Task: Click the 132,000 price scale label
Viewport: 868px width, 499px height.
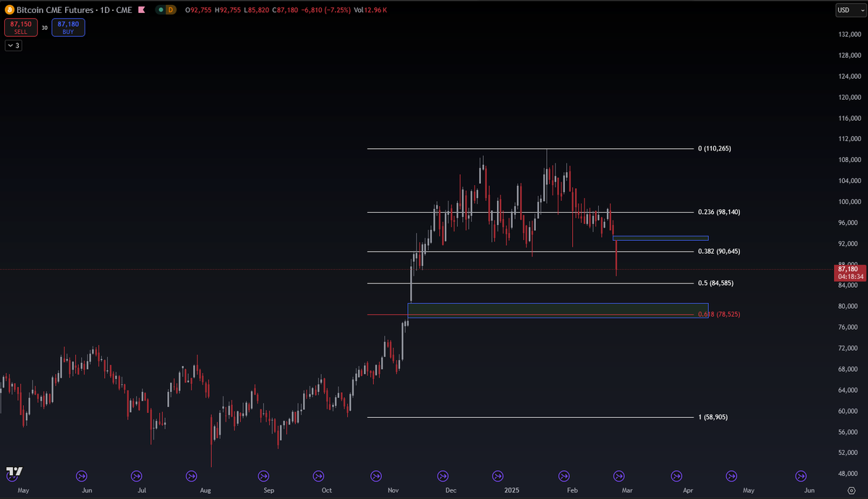Action: [848, 34]
